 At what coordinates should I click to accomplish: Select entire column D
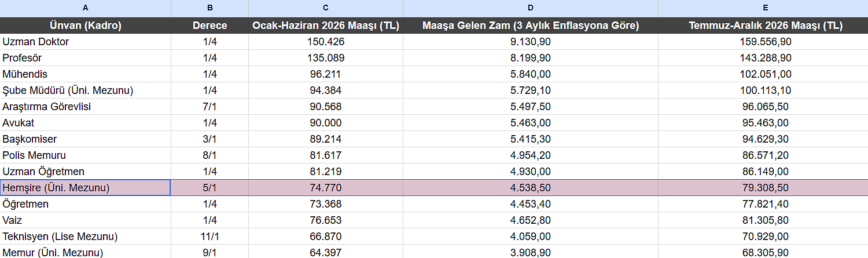point(531,8)
